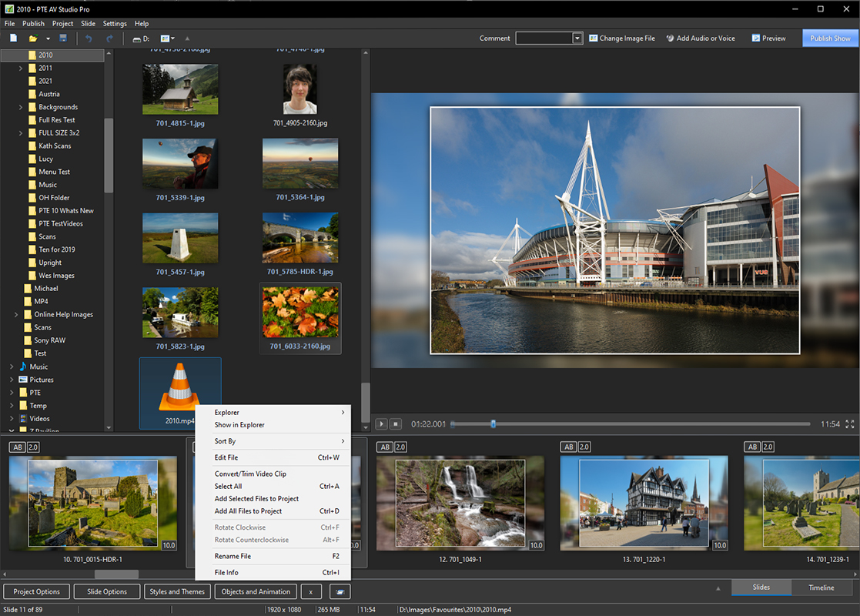The width and height of the screenshot is (860, 616).
Task: Expand the 2011 folder in tree
Action: pos(21,69)
